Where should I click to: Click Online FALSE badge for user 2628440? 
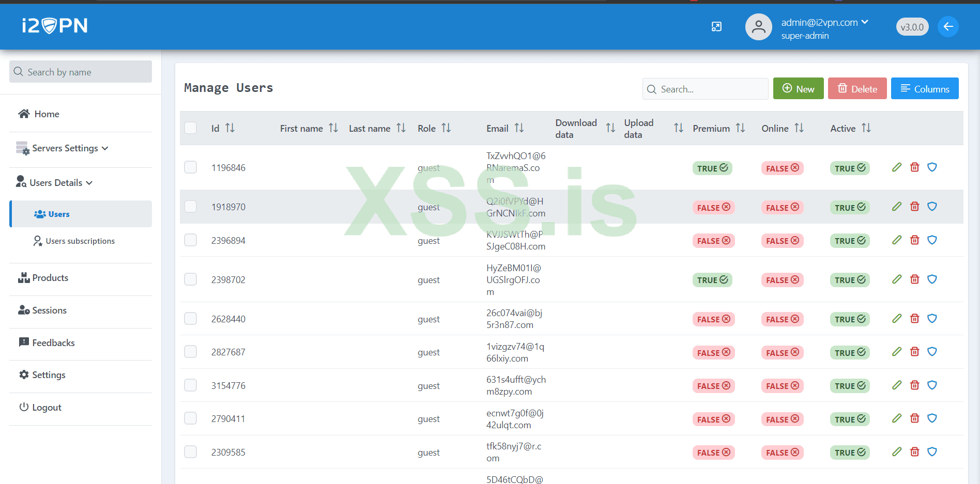tap(782, 319)
